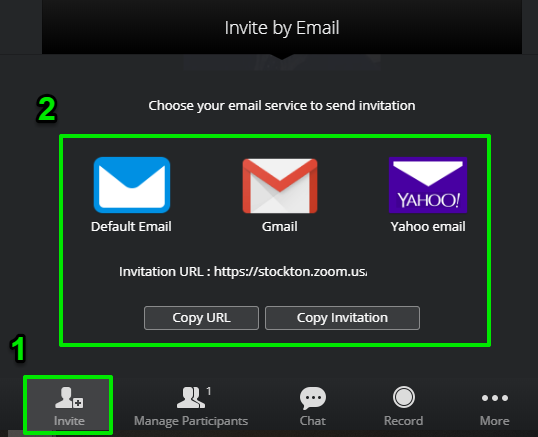Viewport: 538px width, 437px height.
Task: Start recording with the Record button
Action: 404,406
